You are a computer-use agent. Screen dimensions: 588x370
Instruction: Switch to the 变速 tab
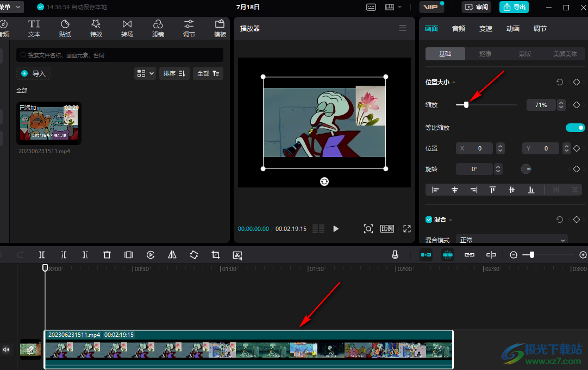point(486,28)
